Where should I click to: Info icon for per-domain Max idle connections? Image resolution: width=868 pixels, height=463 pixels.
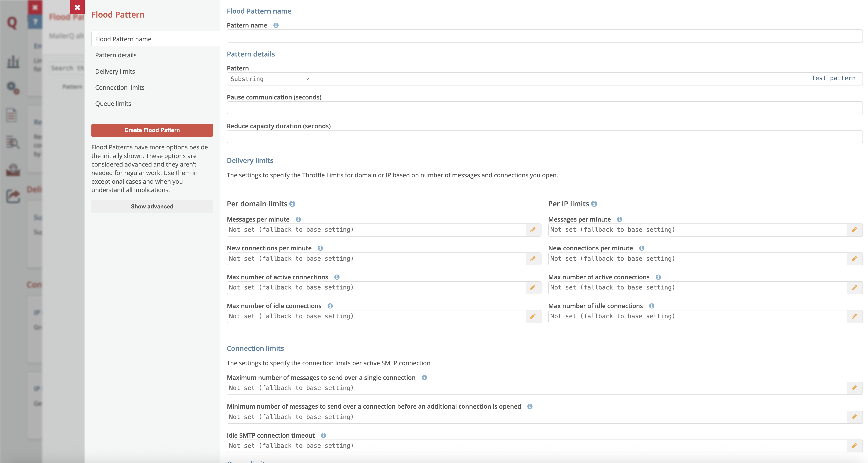coord(330,306)
